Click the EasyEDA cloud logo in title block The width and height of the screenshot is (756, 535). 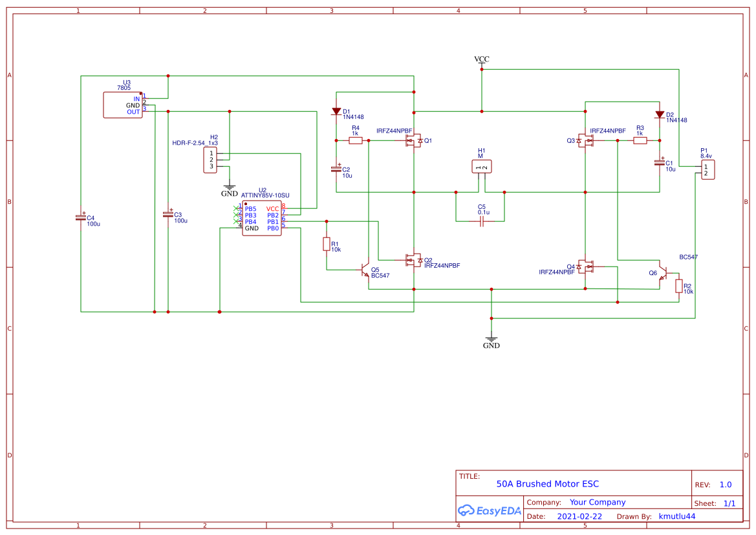pyautogui.click(x=468, y=510)
